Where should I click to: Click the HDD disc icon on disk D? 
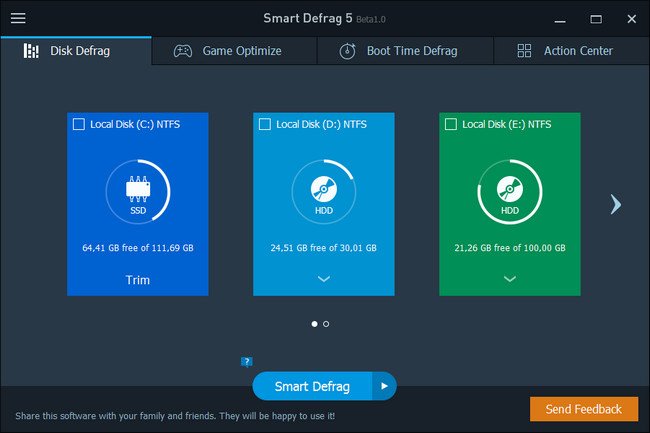pyautogui.click(x=324, y=189)
